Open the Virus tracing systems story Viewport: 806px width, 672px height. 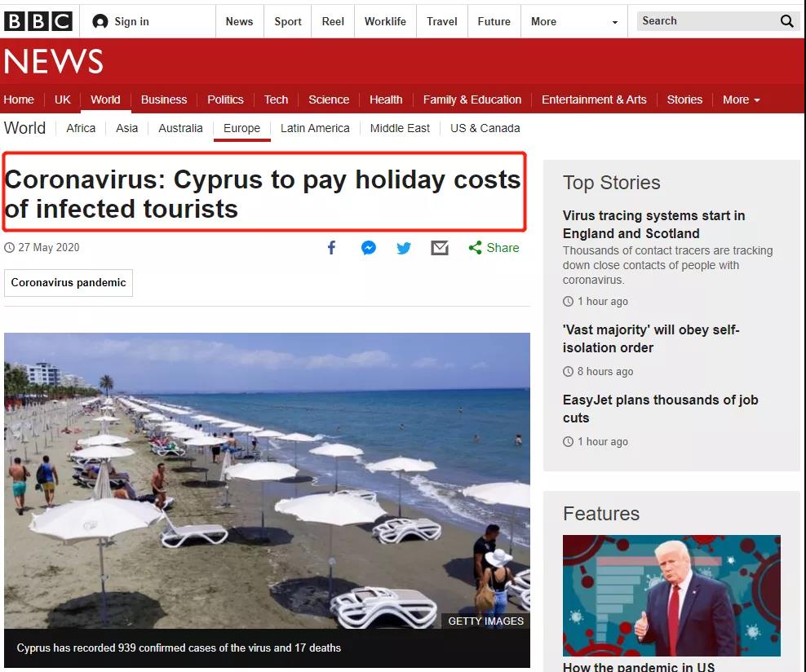tap(653, 224)
